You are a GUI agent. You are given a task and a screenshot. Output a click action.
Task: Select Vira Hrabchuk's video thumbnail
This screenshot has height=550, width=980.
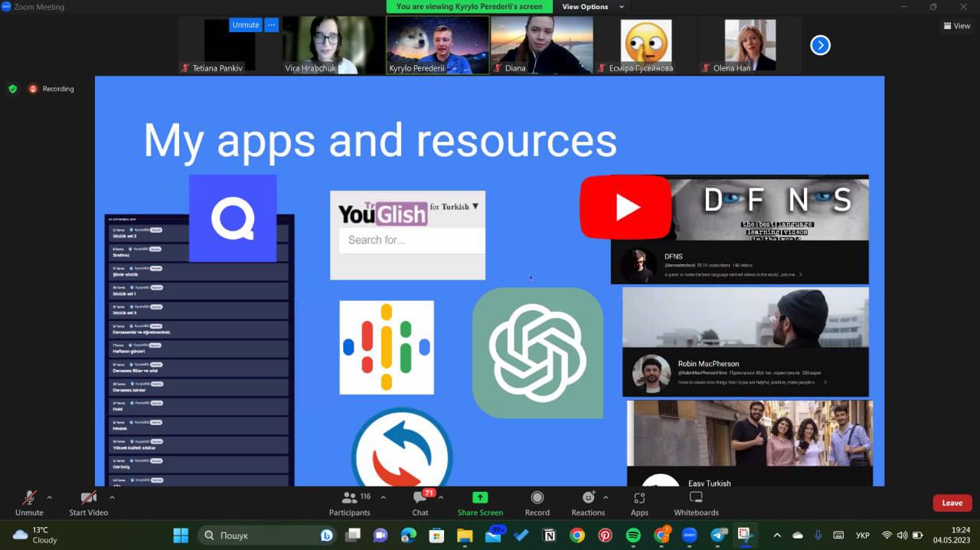(x=334, y=44)
